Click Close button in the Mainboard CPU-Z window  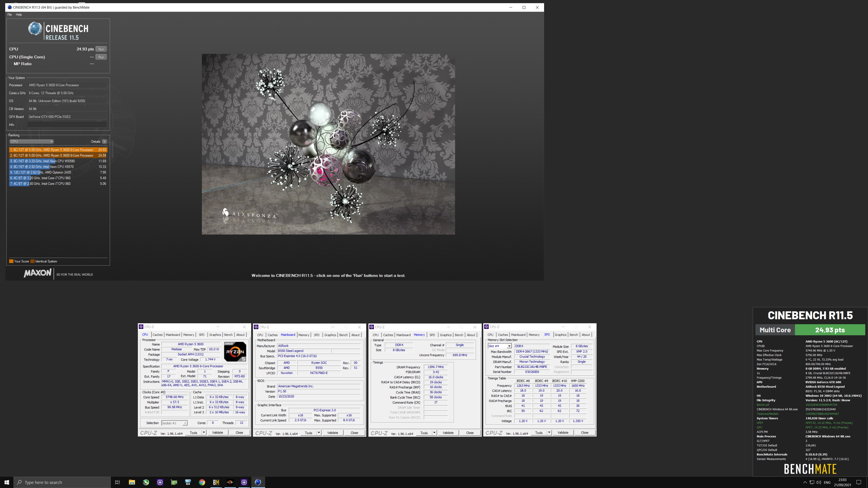coord(354,433)
